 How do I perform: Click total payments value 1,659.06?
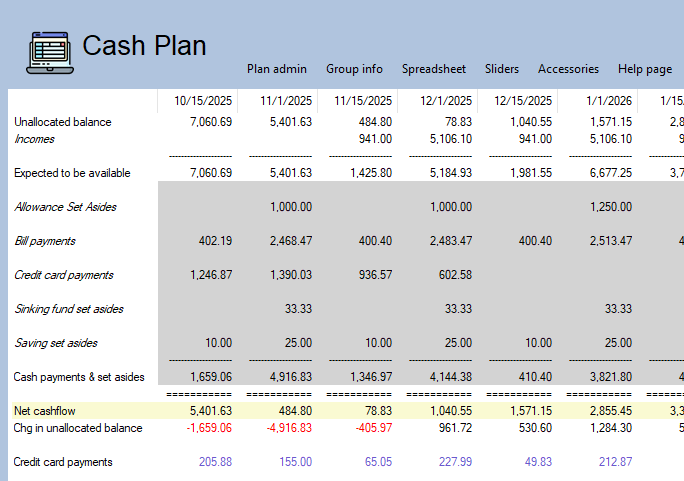click(x=211, y=377)
